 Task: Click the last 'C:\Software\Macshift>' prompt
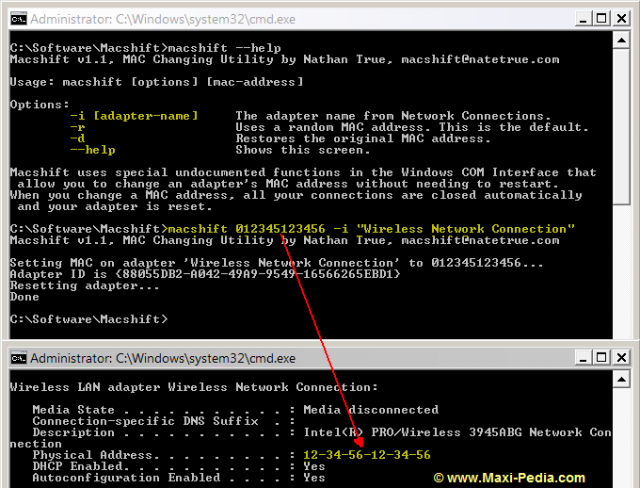tap(89, 319)
